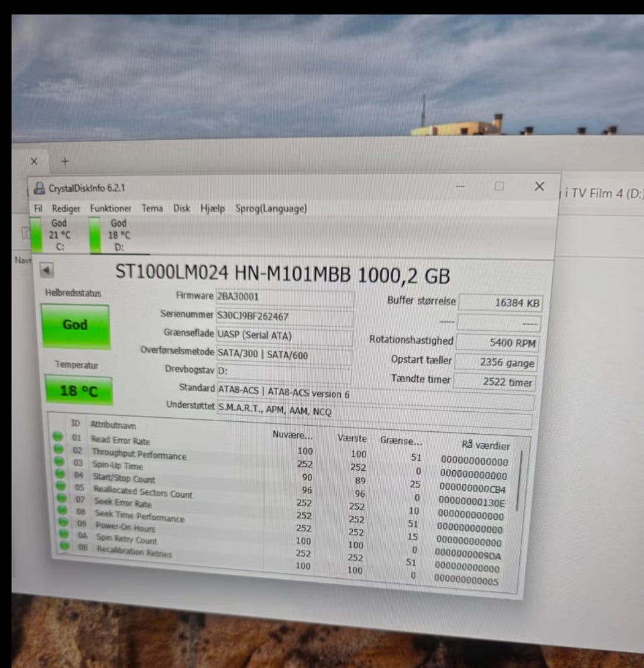Click the status dot for Read Error Rate

pos(58,436)
